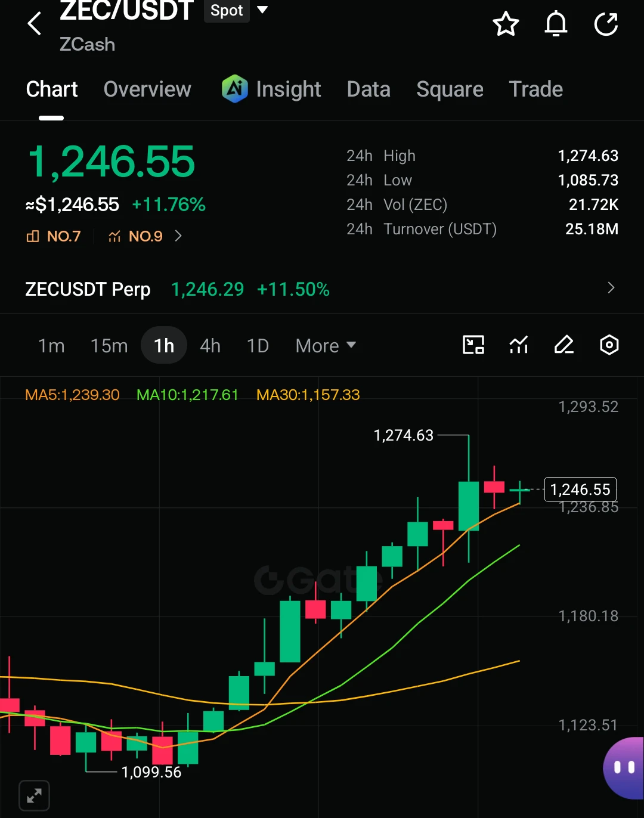644x818 pixels.
Task: Go back using the left arrow
Action: click(35, 24)
